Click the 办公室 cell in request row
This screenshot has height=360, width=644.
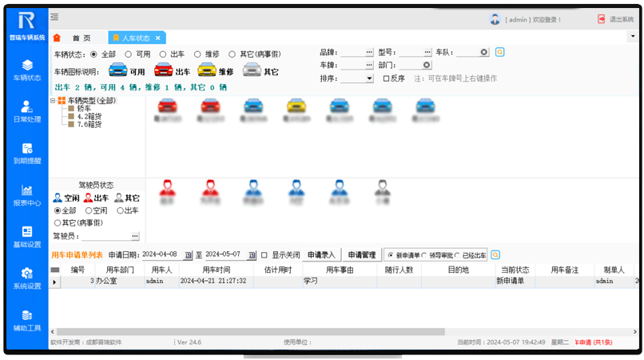(x=120, y=281)
